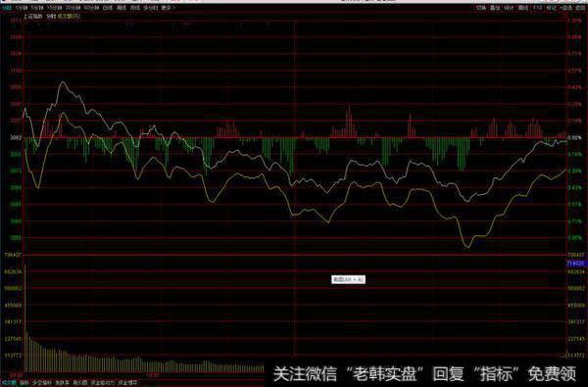Expand 更多 periods menu
Screen dimensions: 588x387
(x=168, y=8)
